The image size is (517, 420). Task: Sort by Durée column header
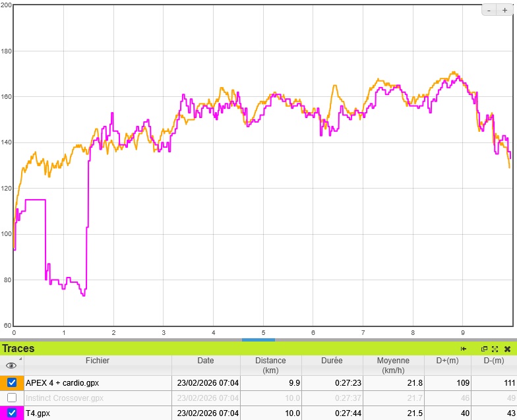click(332, 361)
